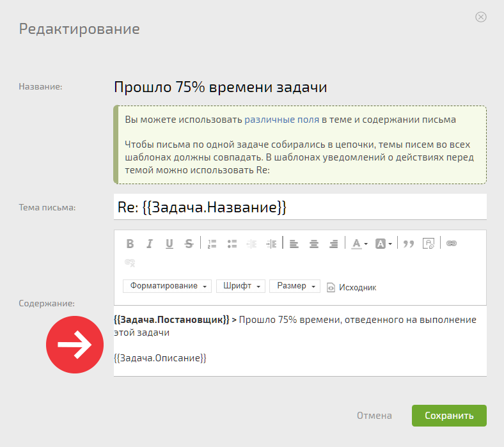Remove link with unlink icon
The image size is (504, 447).
coord(130,263)
